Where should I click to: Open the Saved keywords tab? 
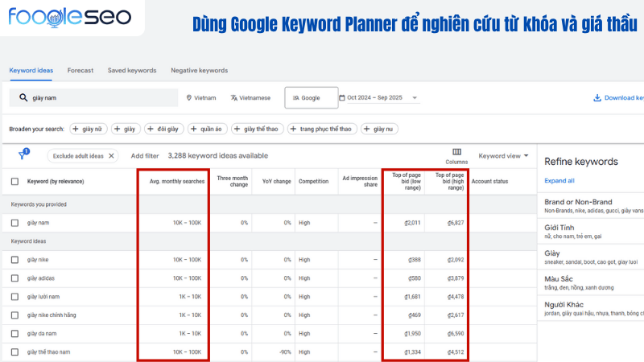point(132,71)
